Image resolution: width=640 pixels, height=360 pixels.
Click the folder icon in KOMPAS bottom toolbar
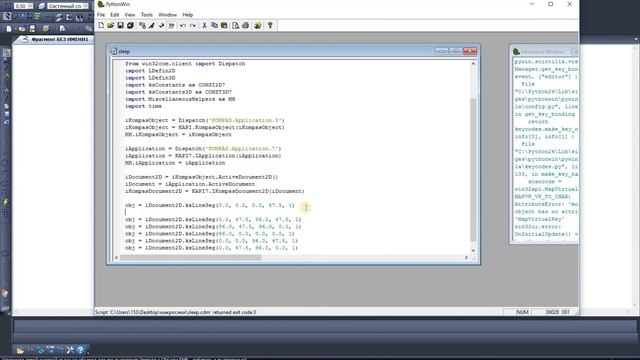[x=20, y=350]
